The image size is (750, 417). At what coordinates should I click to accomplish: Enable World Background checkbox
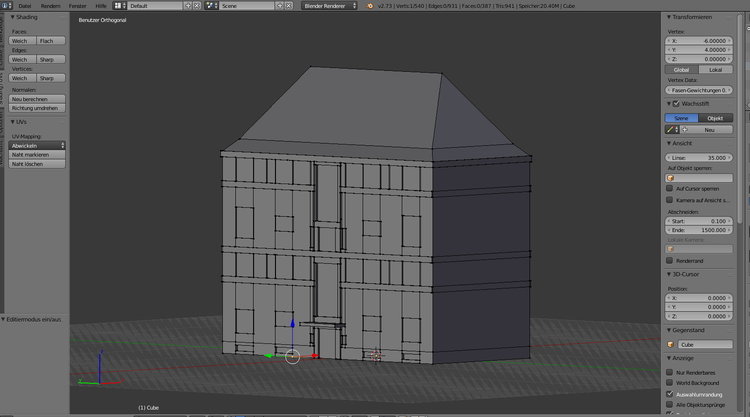pyautogui.click(x=670, y=383)
